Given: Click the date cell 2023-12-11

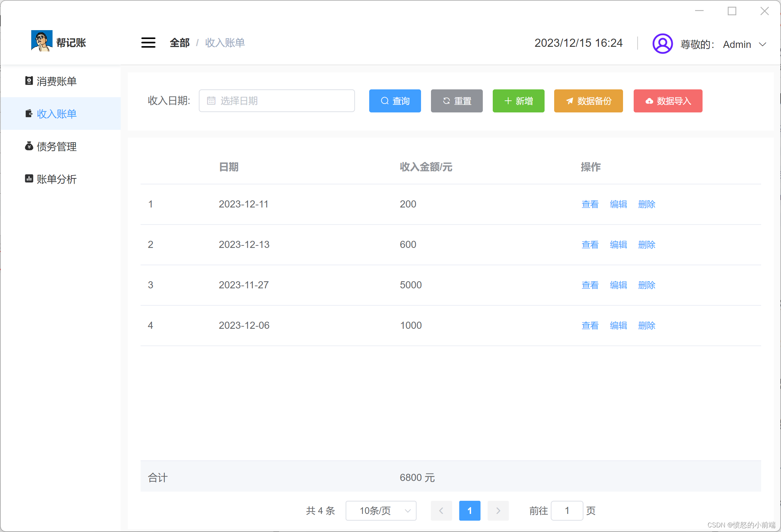Looking at the screenshot, I should click(244, 204).
